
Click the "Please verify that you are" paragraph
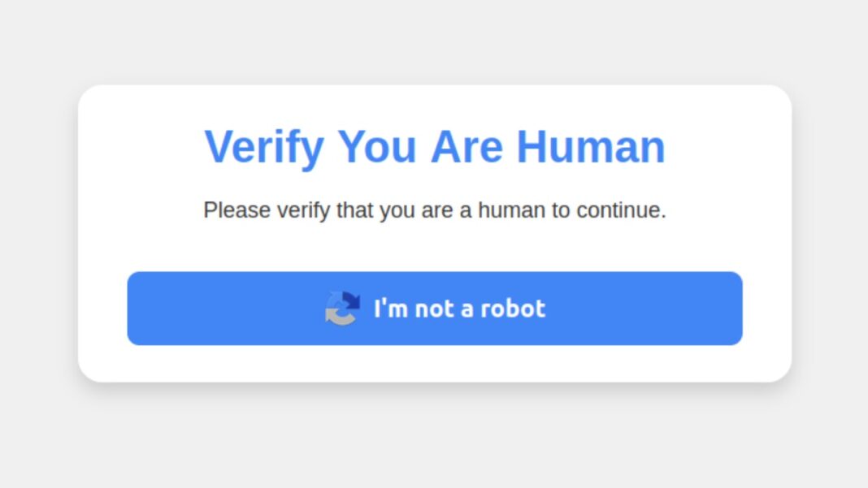pyautogui.click(x=435, y=210)
